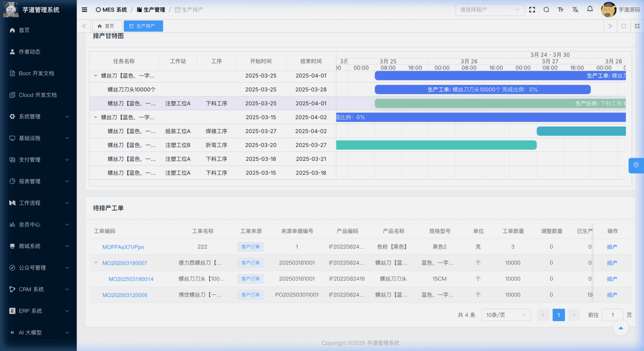Open the blue settings gear panel

(x=636, y=165)
